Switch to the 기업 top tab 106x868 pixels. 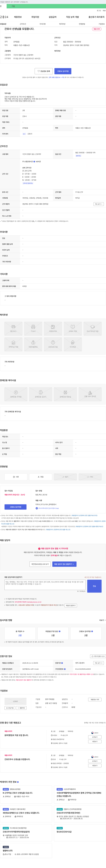13,6
